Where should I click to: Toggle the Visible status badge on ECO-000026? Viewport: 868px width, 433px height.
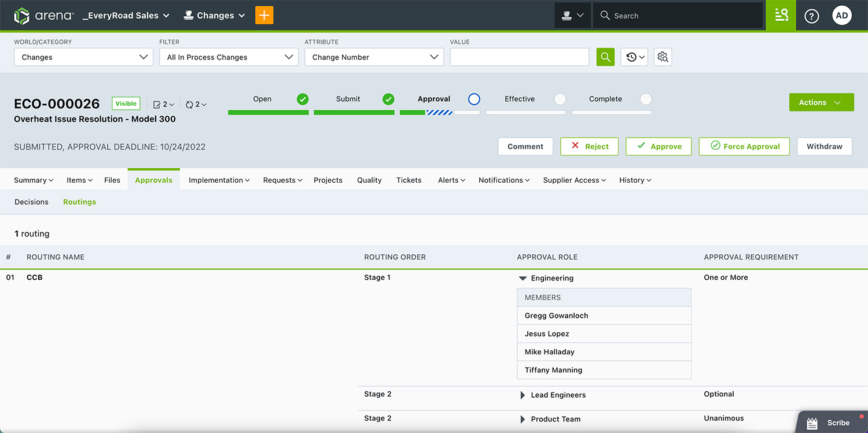pos(126,103)
